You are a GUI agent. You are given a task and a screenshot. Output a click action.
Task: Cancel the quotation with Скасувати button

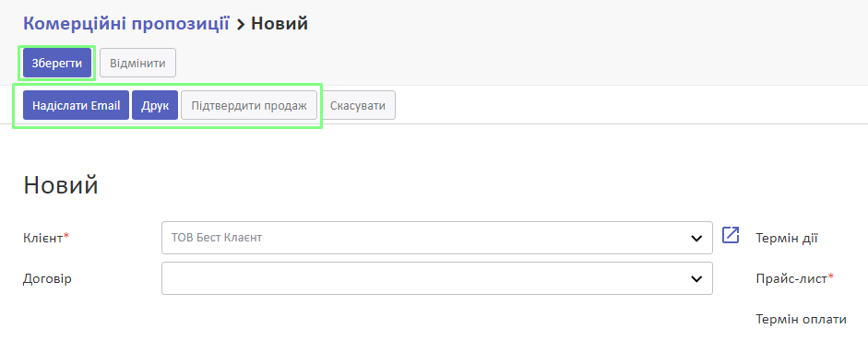click(x=358, y=105)
